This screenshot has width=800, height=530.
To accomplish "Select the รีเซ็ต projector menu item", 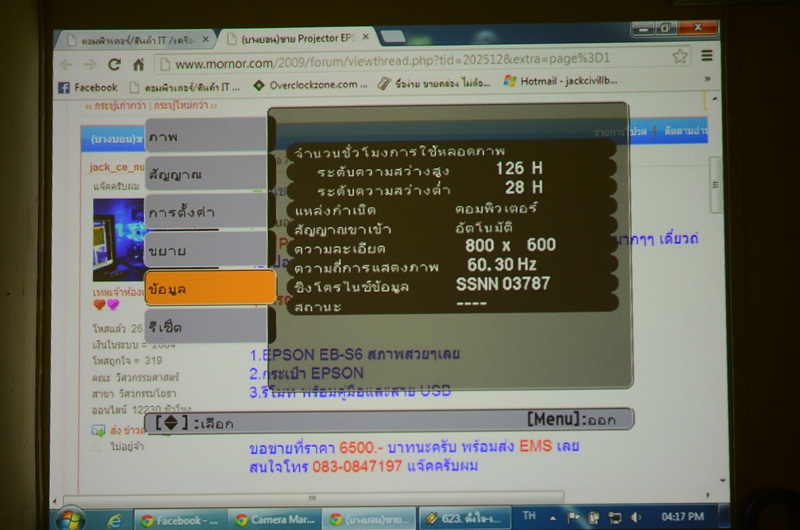I will coord(206,326).
